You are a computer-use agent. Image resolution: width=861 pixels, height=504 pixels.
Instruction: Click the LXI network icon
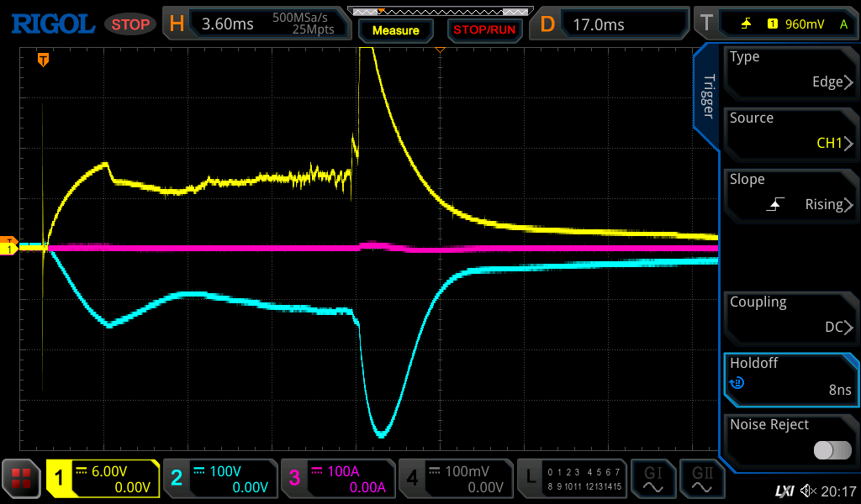point(784,491)
